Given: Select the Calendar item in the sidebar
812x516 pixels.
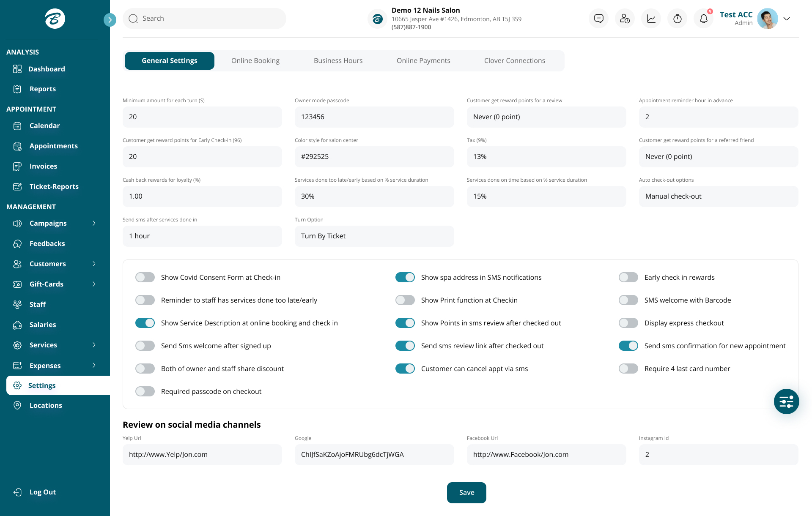Looking at the screenshot, I should point(45,126).
